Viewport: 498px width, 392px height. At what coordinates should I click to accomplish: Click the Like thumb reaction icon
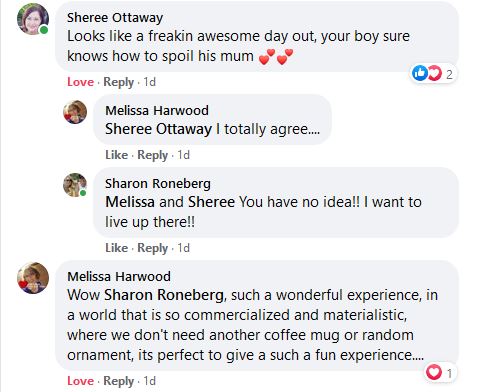coord(420,73)
